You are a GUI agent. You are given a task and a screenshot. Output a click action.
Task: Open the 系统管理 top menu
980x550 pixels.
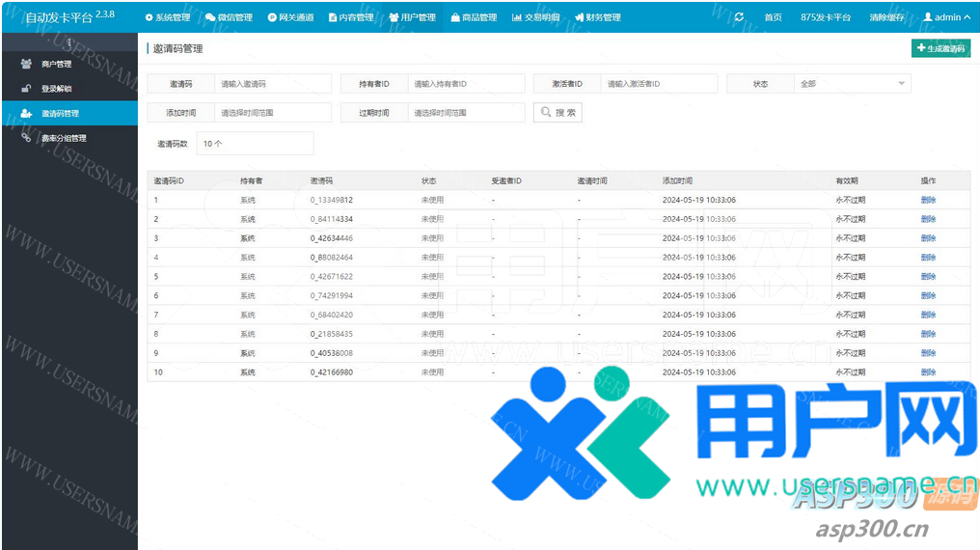pos(168,17)
